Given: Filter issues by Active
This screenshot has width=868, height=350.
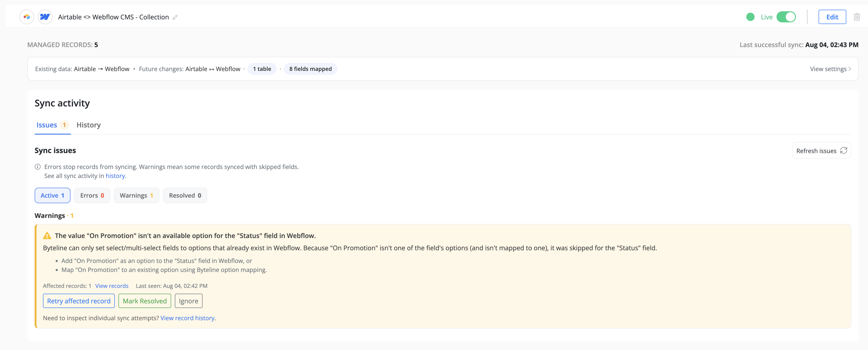Looking at the screenshot, I should (x=53, y=195).
